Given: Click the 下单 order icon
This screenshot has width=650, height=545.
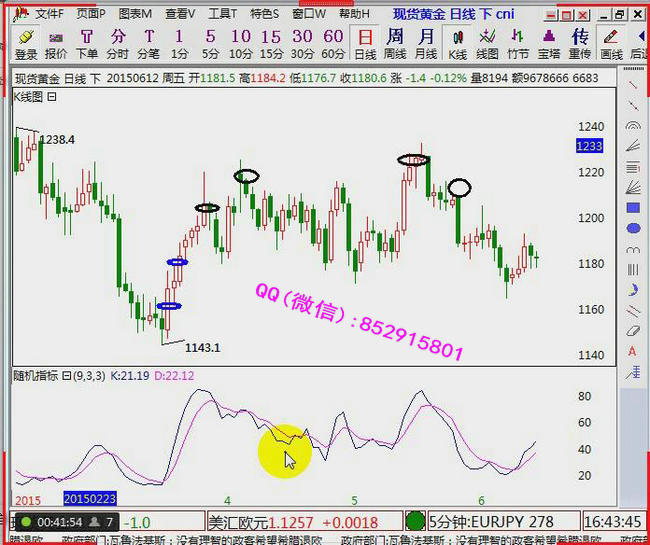Looking at the screenshot, I should (x=87, y=44).
